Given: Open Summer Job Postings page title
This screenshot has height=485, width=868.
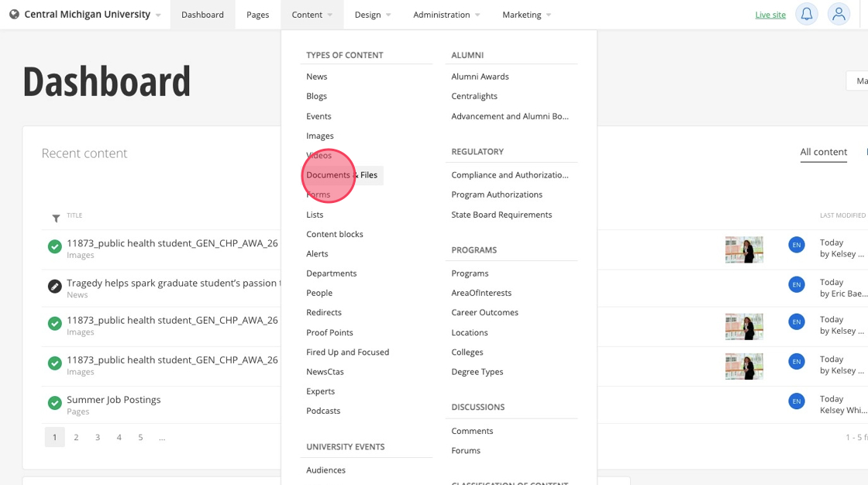Looking at the screenshot, I should pos(113,400).
